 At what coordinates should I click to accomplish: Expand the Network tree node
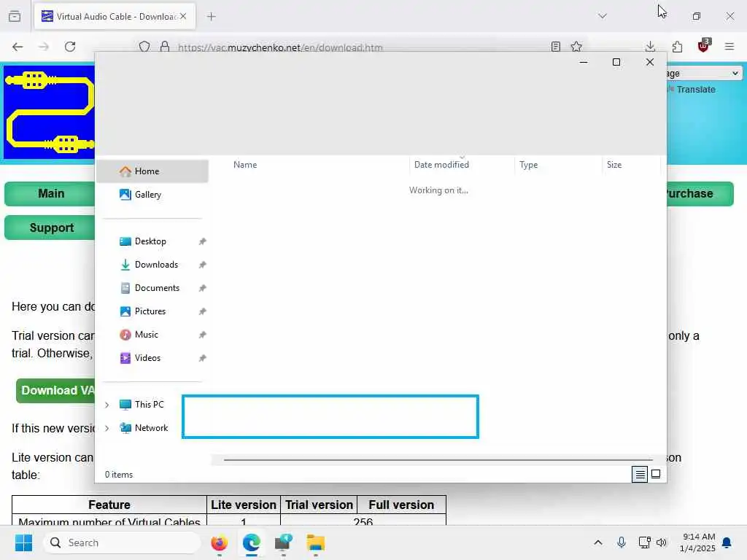click(x=107, y=428)
